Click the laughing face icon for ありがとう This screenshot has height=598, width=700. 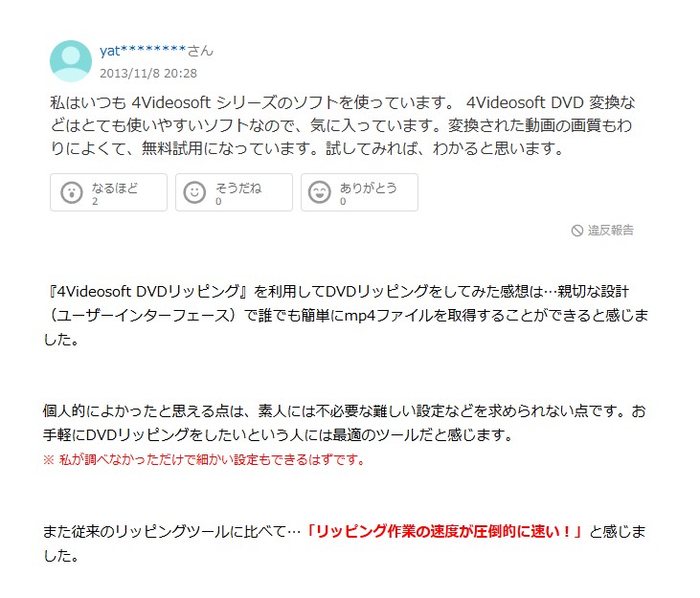[x=320, y=192]
